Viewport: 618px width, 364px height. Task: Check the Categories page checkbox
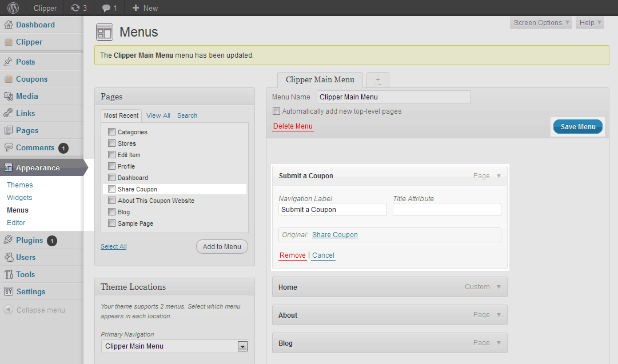(111, 132)
